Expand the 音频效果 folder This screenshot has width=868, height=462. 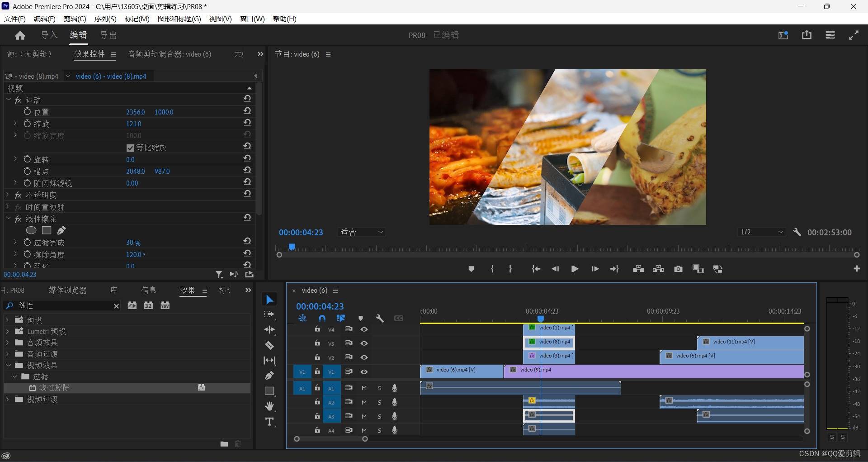tap(8, 343)
